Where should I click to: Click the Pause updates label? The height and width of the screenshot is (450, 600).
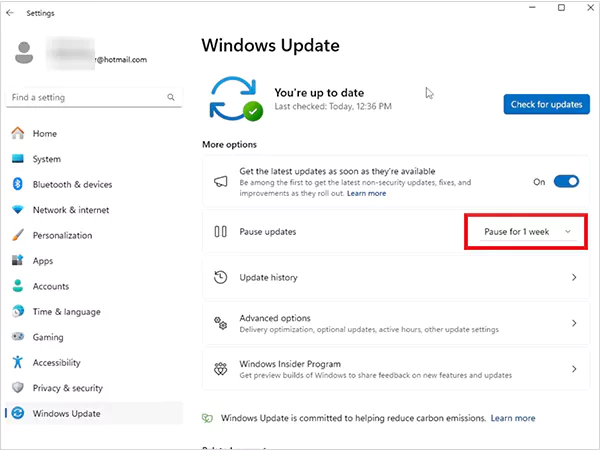pyautogui.click(x=267, y=232)
